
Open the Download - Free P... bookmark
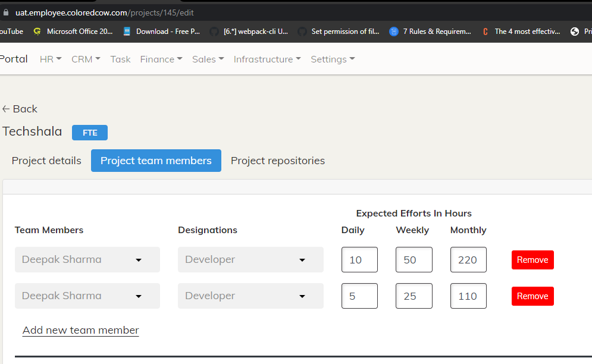(162, 32)
